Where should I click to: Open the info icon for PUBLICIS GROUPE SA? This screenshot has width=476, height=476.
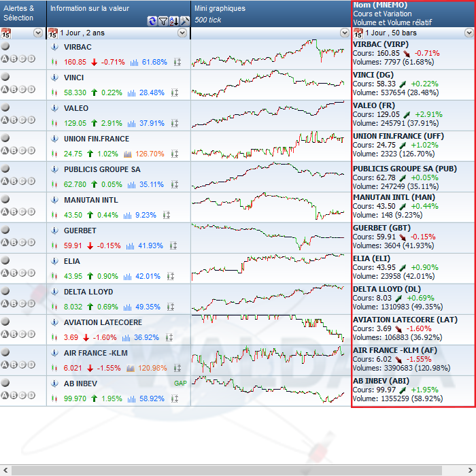click(x=54, y=169)
